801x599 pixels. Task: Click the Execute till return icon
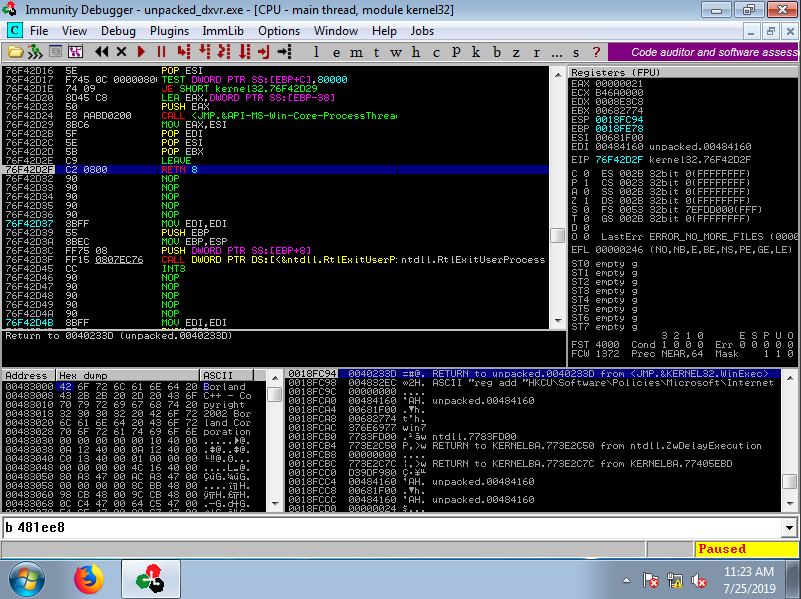tap(264, 52)
